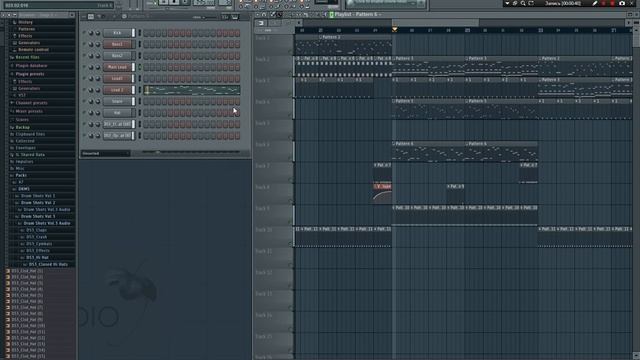This screenshot has height=360, width=640.
Task: Open Mixer presets in the browser
Action: pyautogui.click(x=29, y=111)
